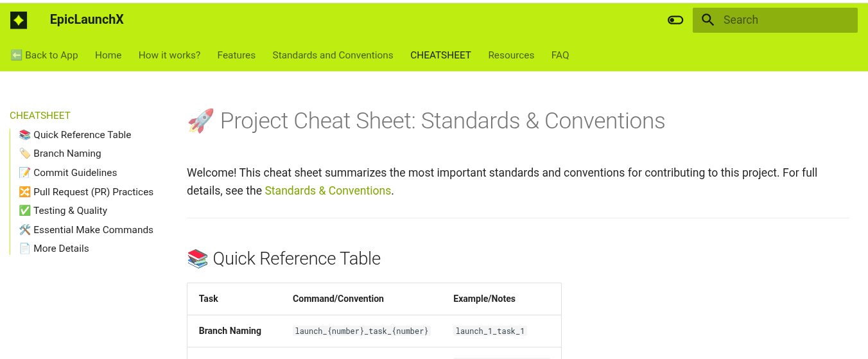
Task: Click the Back to App arrow link
Action: point(44,55)
